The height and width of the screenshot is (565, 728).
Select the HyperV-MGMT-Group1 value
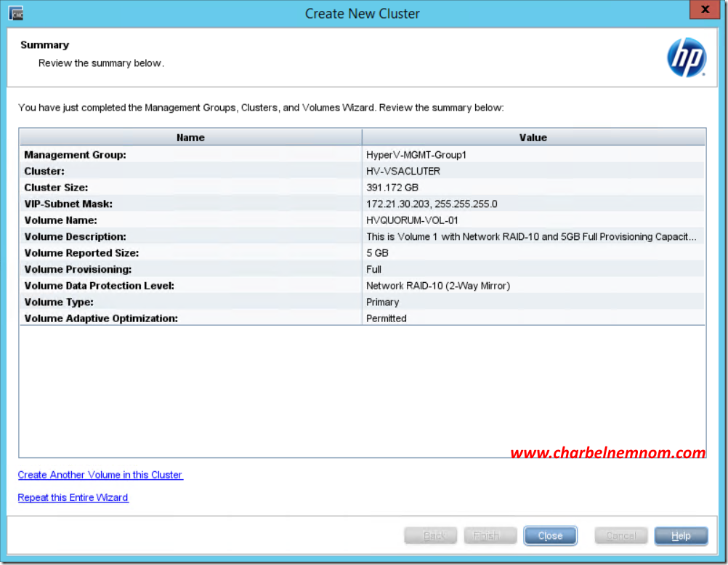coord(416,155)
